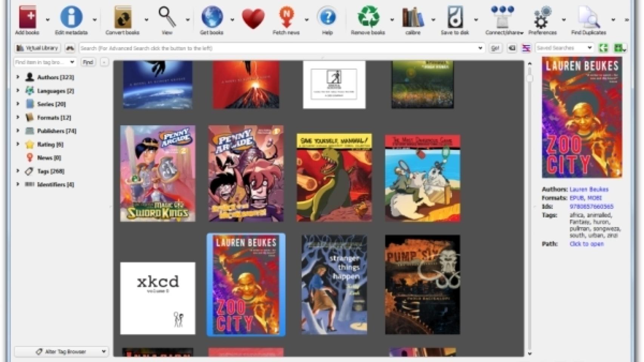This screenshot has width=644, height=362.
Task: Click the Virtual library button
Action: coord(38,48)
